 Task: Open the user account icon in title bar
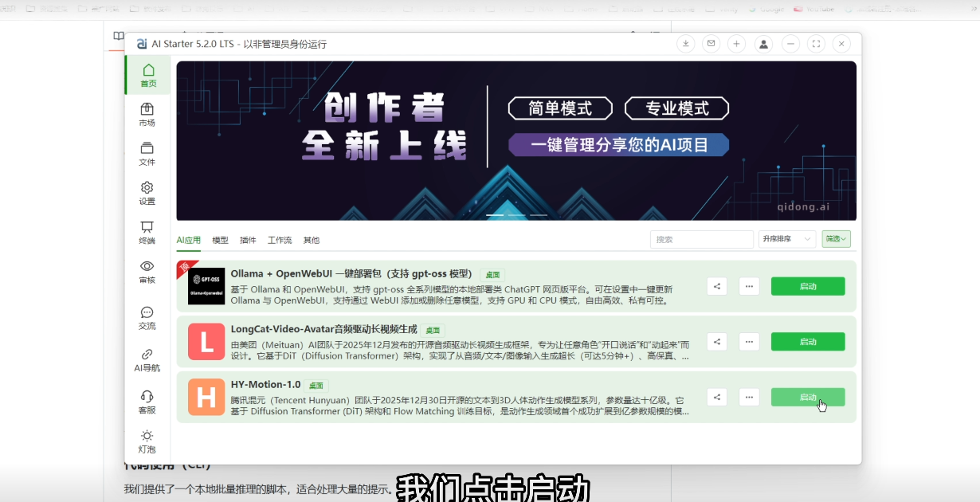pyautogui.click(x=763, y=44)
